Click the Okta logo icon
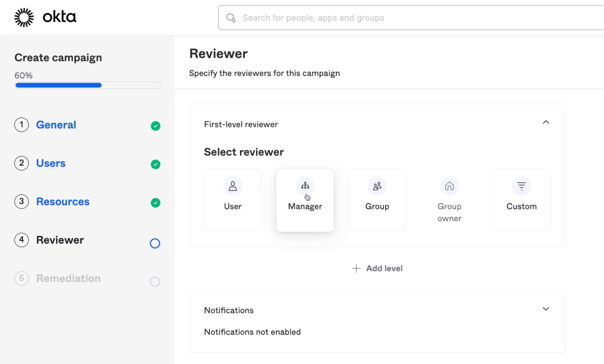Screen dimensions: 604x364 coord(24,18)
